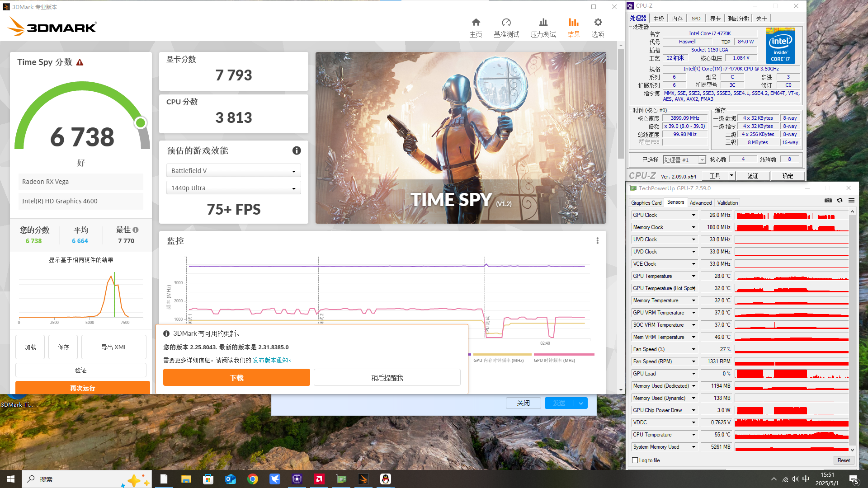Open the options gear icon

pos(598,27)
